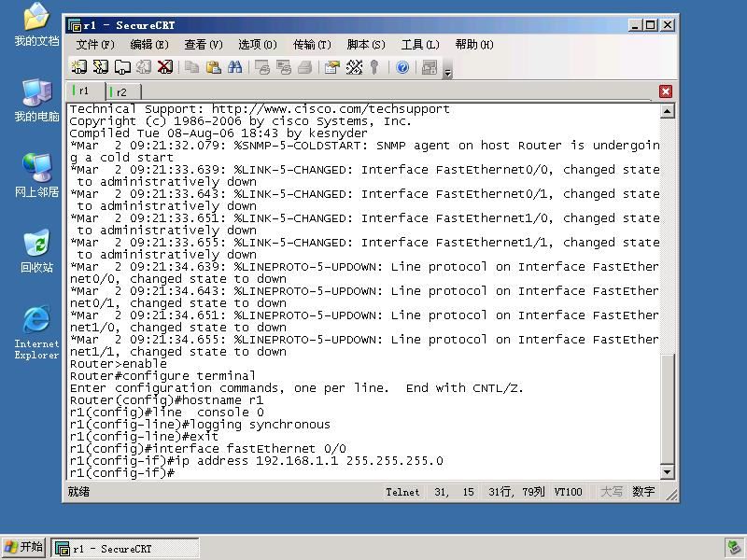The image size is (747, 560).
Task: Click the 回收站 recycle bin icon
Action: tap(36, 251)
